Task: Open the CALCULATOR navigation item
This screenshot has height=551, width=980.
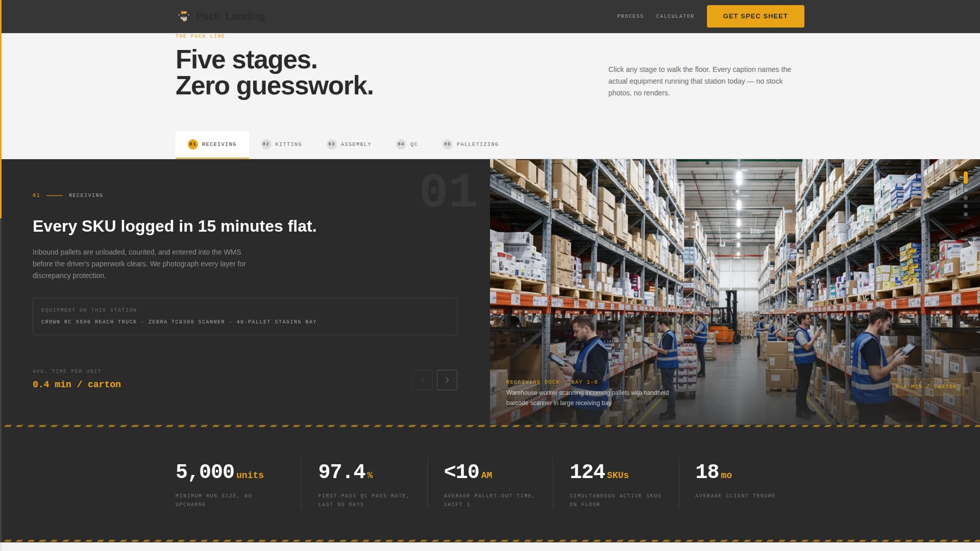Action: click(x=675, y=16)
